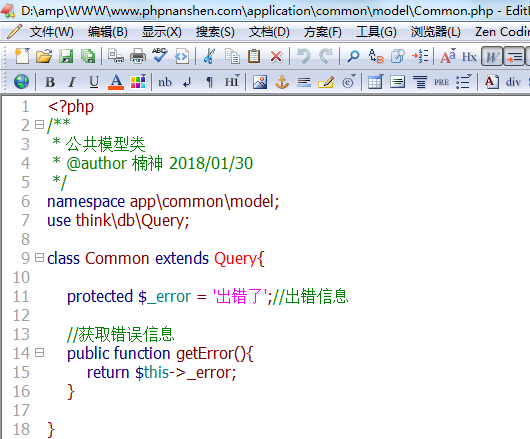This screenshot has width=530, height=439.
Task: Click the insert image icon
Action: [260, 82]
